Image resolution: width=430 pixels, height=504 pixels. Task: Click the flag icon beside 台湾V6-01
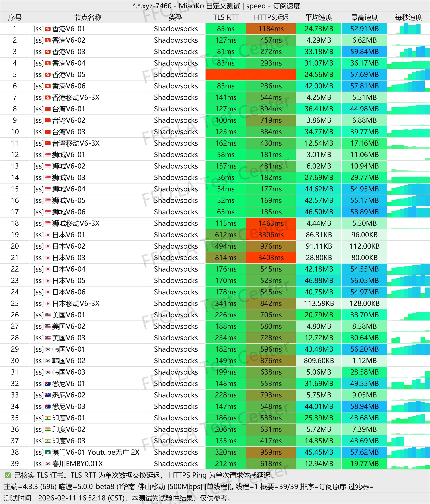pyautogui.click(x=48, y=109)
